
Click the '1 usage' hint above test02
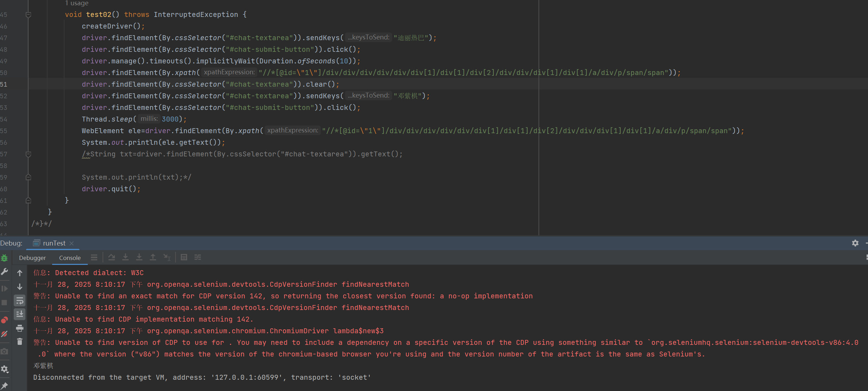[77, 3]
